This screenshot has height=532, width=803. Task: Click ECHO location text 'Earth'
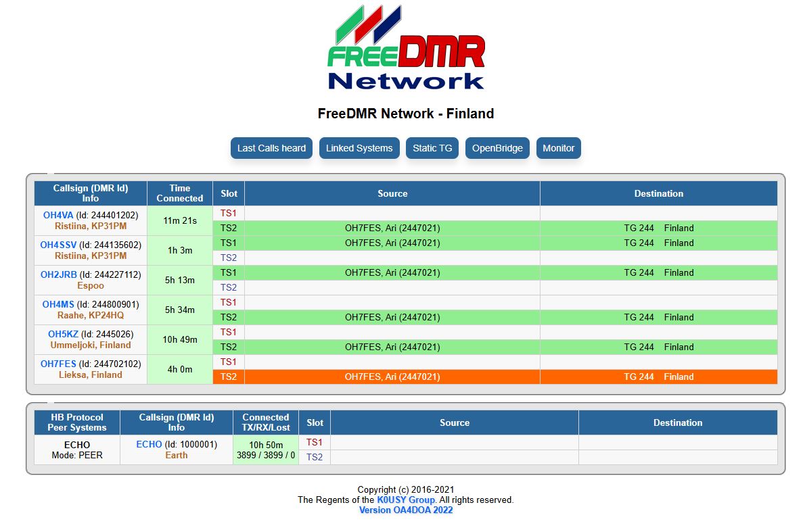pyautogui.click(x=176, y=455)
